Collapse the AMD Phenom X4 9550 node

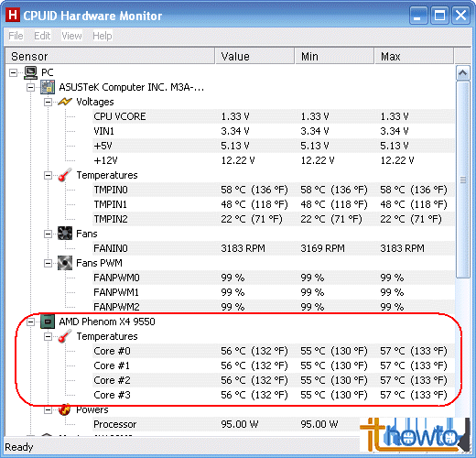click(x=30, y=322)
